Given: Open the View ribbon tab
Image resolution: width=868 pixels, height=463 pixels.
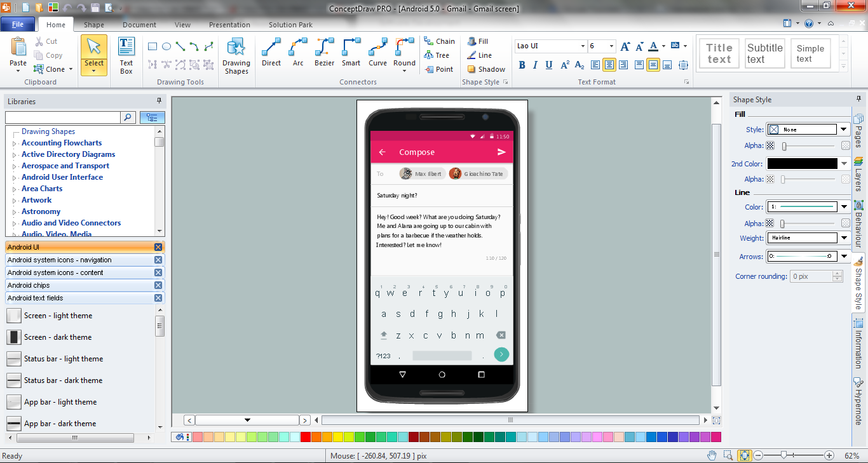Looking at the screenshot, I should (182, 25).
